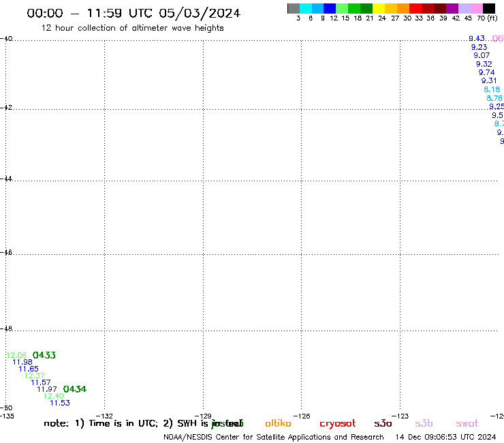Click the bright red legend color swatch
Viewport: 504px width, 443px height.
pos(415,8)
